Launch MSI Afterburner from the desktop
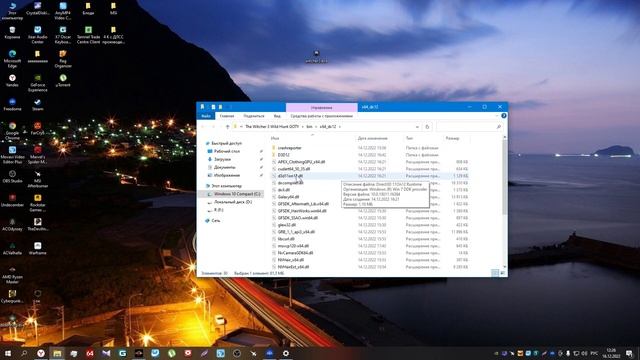640x360 pixels. coord(38,179)
